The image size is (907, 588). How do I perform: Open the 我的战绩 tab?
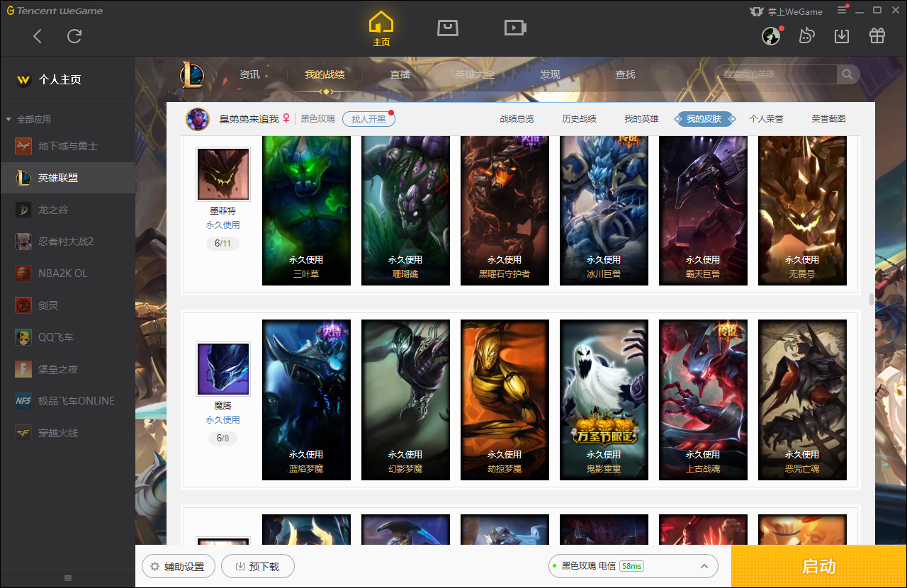click(325, 74)
